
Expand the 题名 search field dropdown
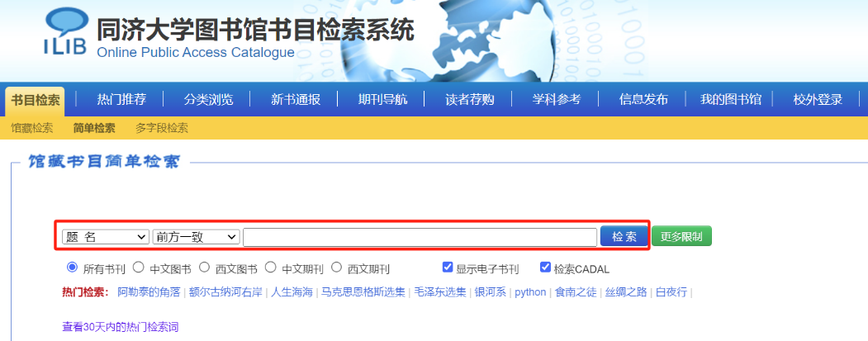click(106, 237)
